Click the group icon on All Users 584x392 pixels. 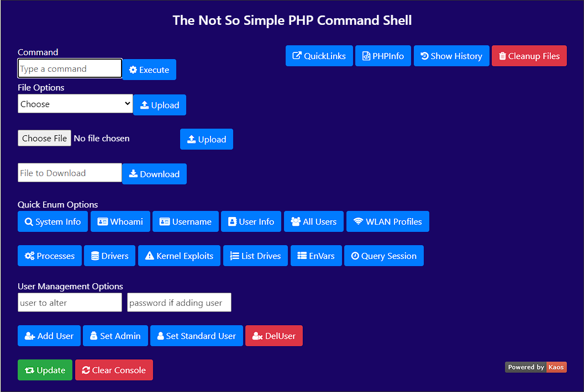pyautogui.click(x=296, y=222)
